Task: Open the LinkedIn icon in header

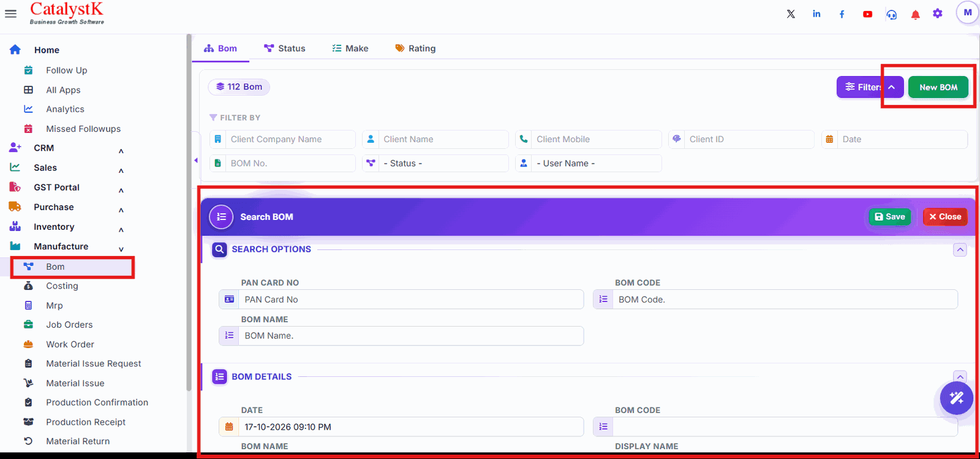Action: click(x=816, y=13)
